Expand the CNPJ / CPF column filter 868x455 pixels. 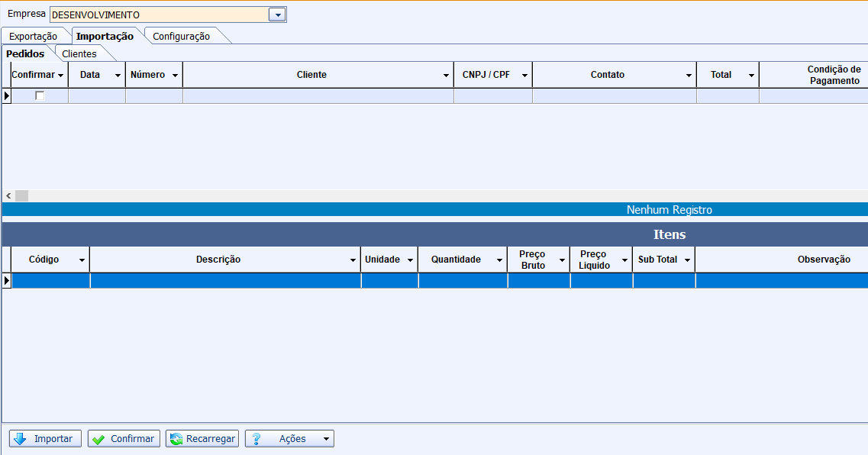524,76
